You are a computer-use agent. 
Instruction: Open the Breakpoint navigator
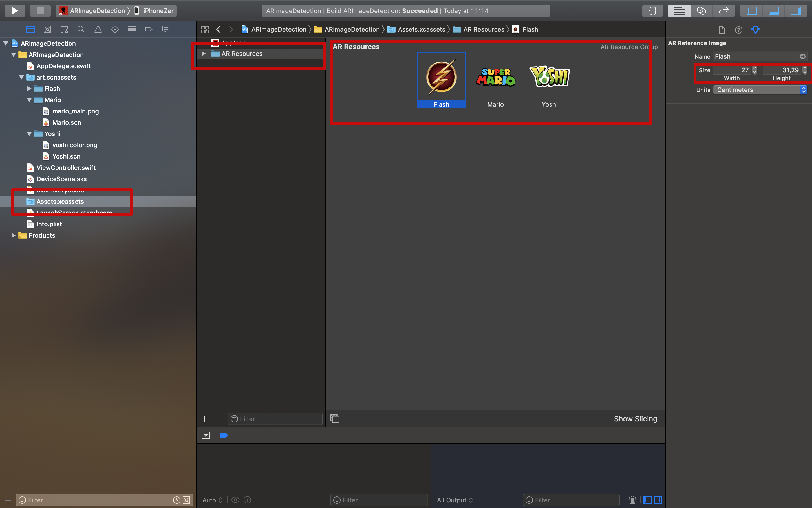149,29
